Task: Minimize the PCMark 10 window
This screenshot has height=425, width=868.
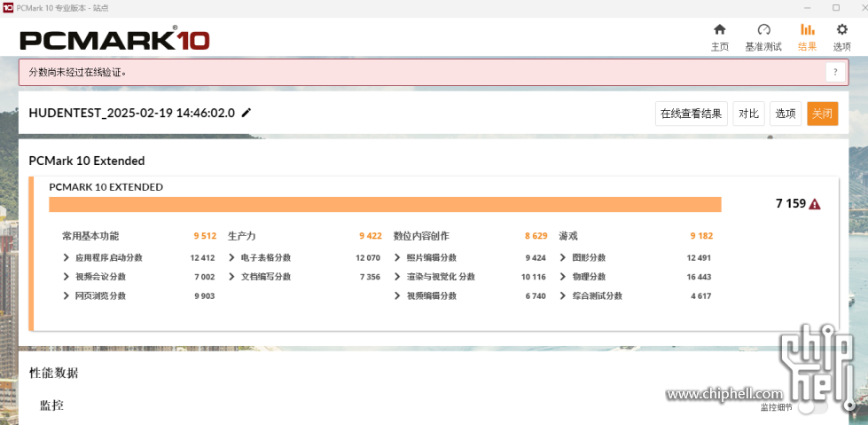Action: click(x=806, y=8)
